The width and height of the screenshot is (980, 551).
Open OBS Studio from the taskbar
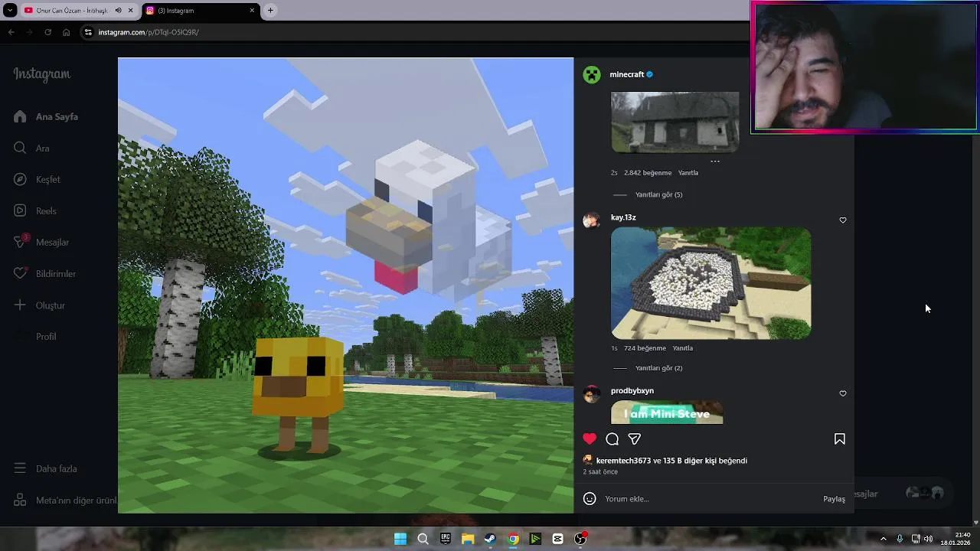580,539
